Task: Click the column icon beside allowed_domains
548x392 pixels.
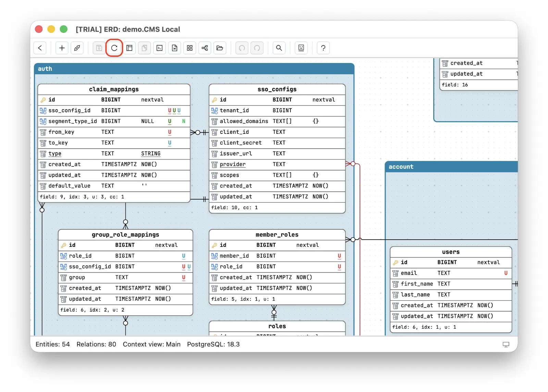Action: click(214, 121)
